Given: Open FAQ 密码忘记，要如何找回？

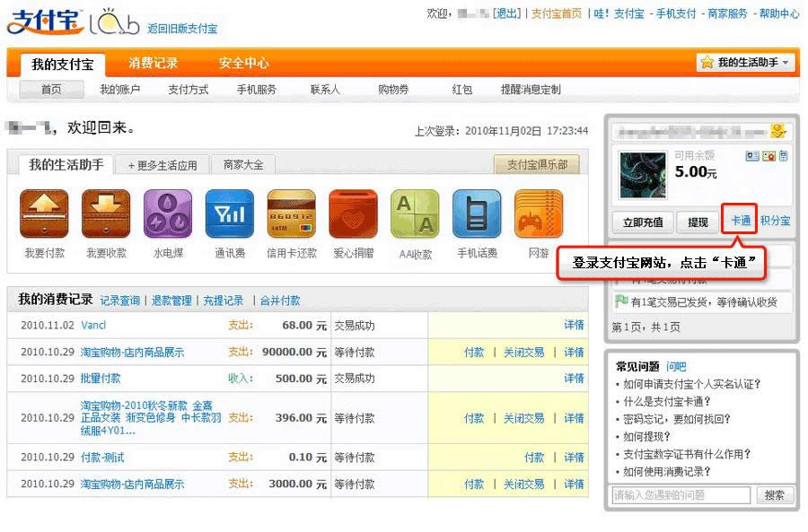Looking at the screenshot, I should coord(677,419).
